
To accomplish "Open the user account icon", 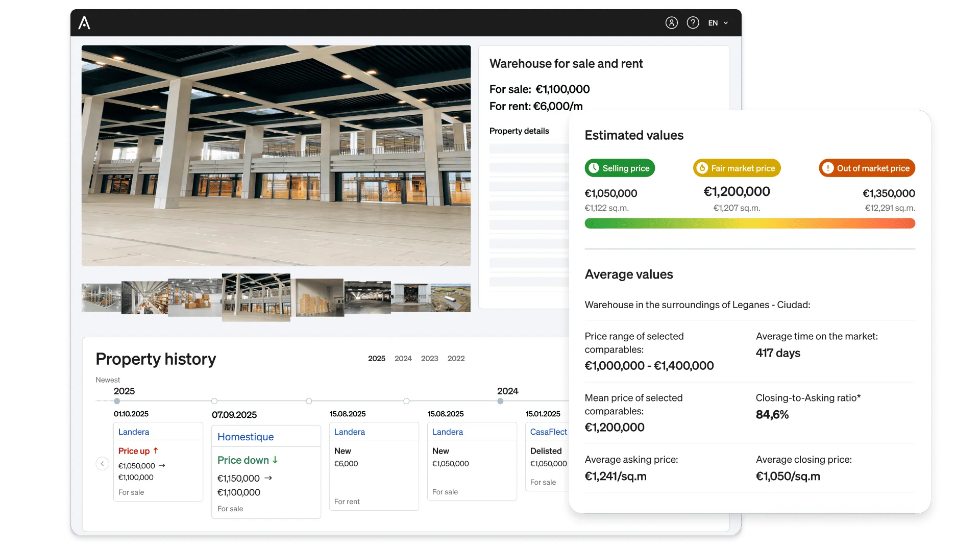I will [671, 23].
